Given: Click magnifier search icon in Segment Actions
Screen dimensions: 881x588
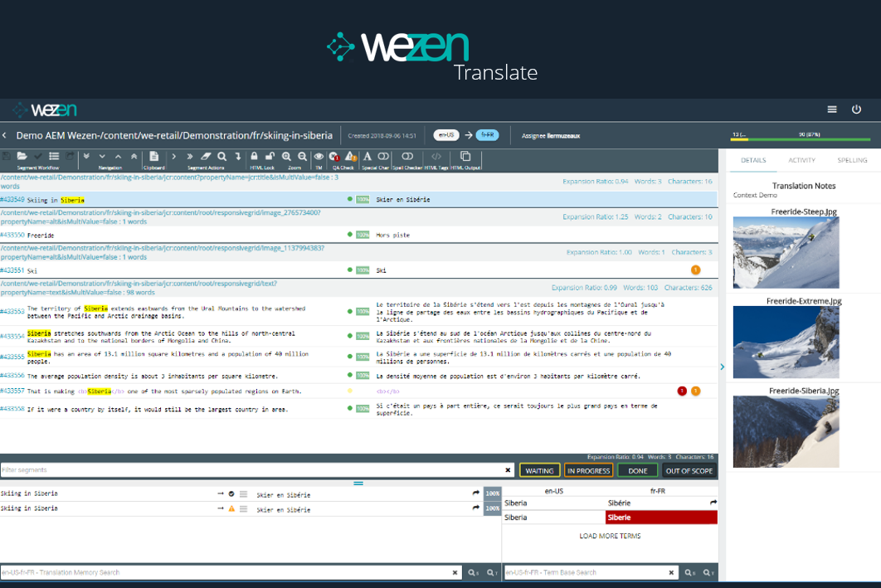Looking at the screenshot, I should coord(222,156).
